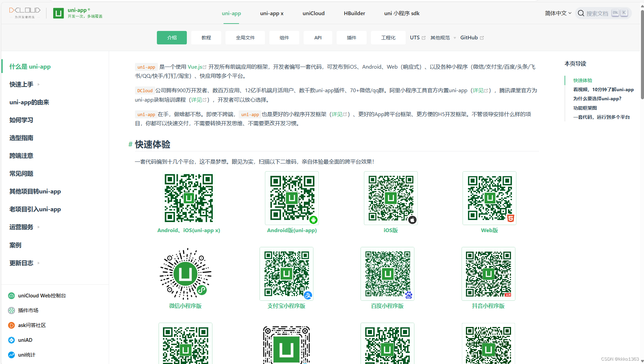Jump to 为什么要选择uni-app? outline entry
This screenshot has height=364, width=644.
(x=597, y=99)
